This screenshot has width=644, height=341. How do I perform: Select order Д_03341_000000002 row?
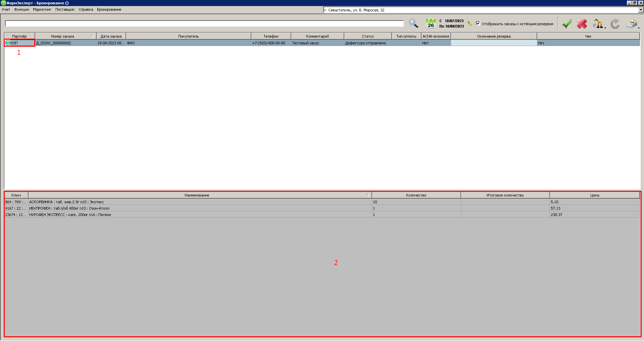point(54,43)
